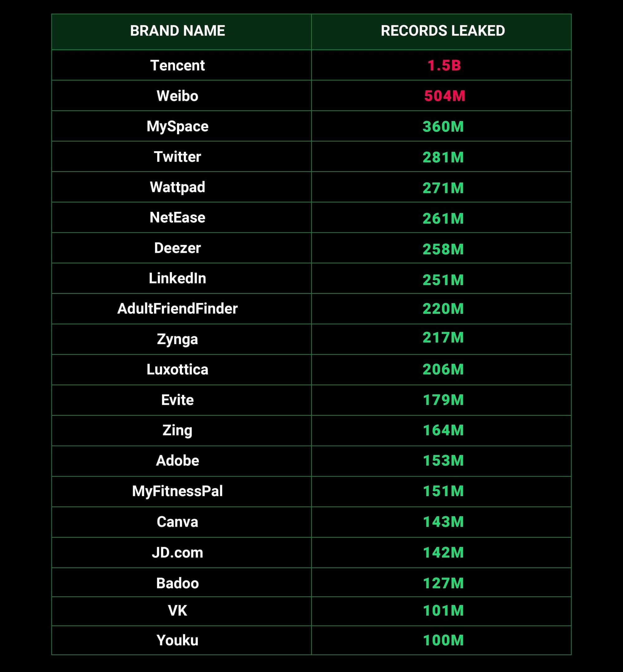623x672 pixels.
Task: Select the LinkedIn brand cell
Action: 177,279
